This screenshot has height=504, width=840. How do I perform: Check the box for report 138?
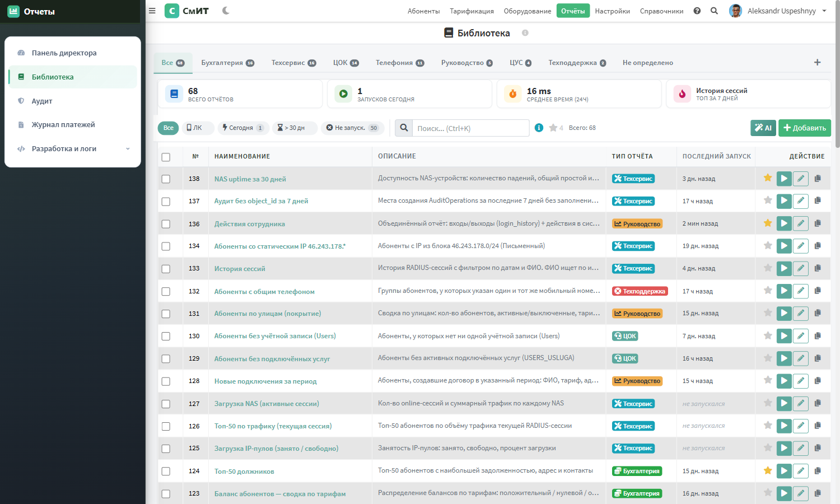coord(166,179)
